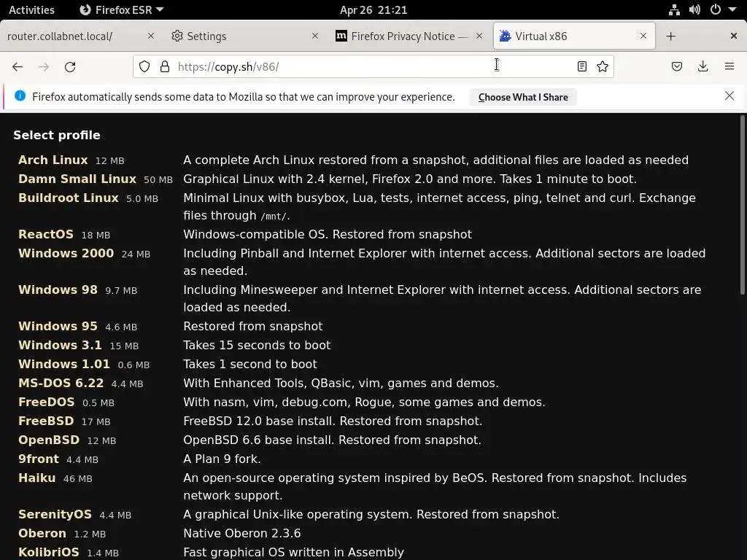Click the Choose What I Share button
The height and width of the screenshot is (560, 747).
[x=523, y=97]
